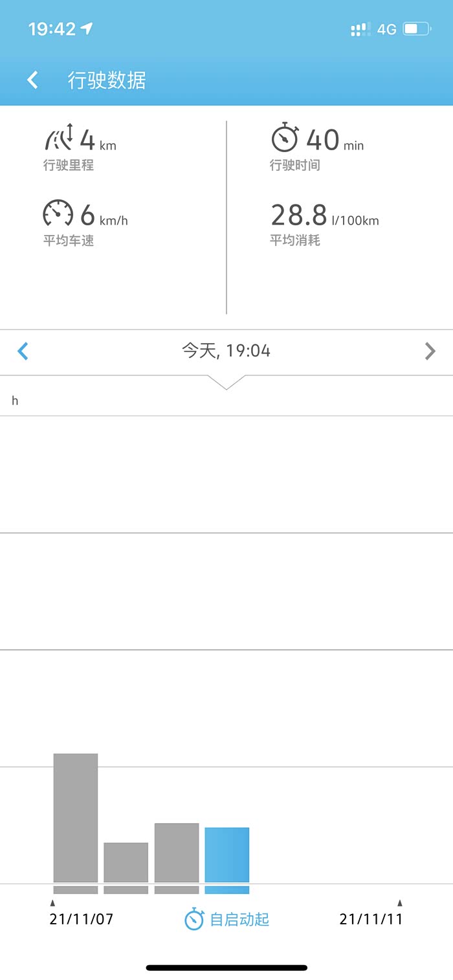Tap the cellular signal bars icon
The height and width of the screenshot is (980, 453).
pyautogui.click(x=360, y=29)
